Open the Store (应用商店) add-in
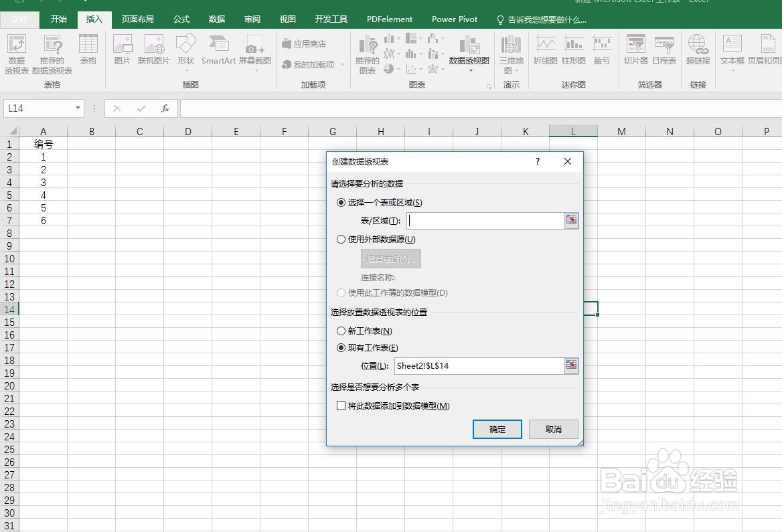782x532 pixels. pyautogui.click(x=304, y=44)
